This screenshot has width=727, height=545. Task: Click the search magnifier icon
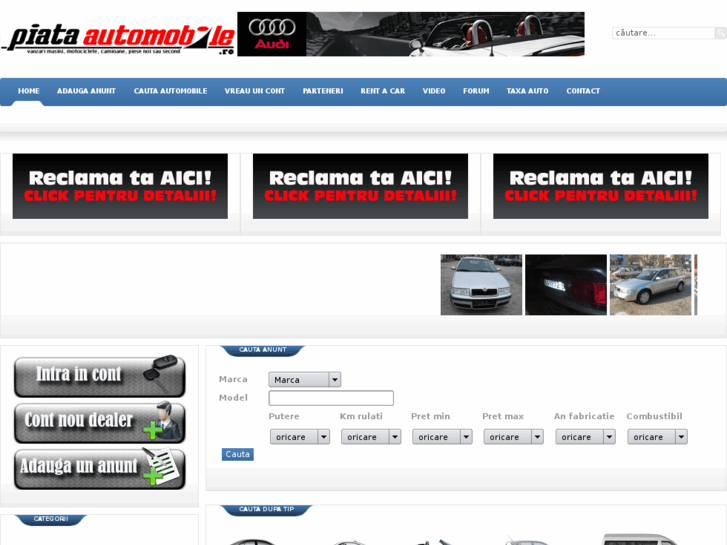pos(721,33)
